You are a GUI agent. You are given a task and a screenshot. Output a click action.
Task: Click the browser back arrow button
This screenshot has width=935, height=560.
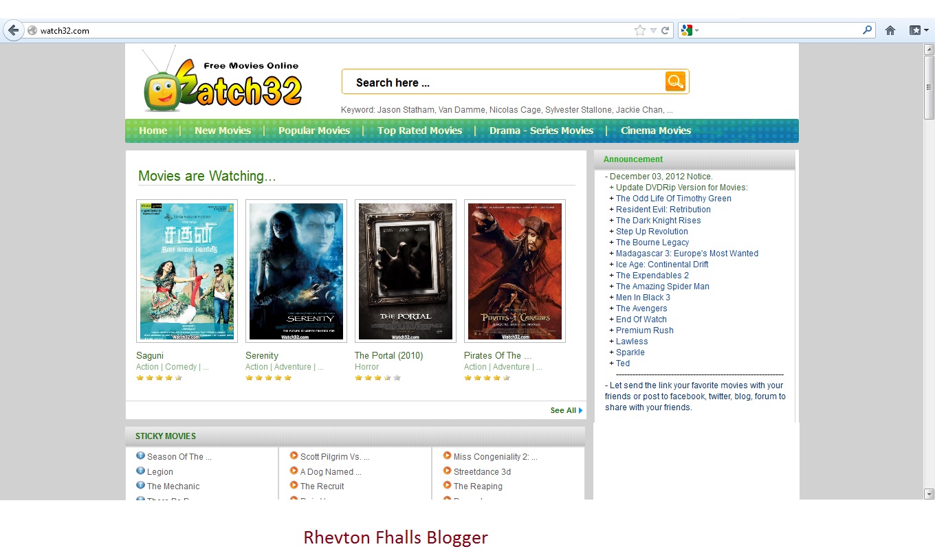pos(13,30)
